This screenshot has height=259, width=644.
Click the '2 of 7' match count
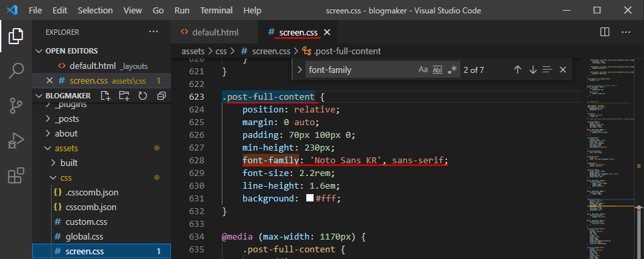pyautogui.click(x=474, y=70)
